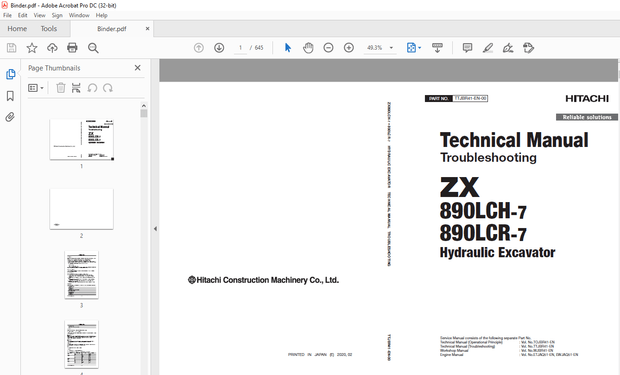
Task: Go to next page arrow
Action: tap(219, 48)
